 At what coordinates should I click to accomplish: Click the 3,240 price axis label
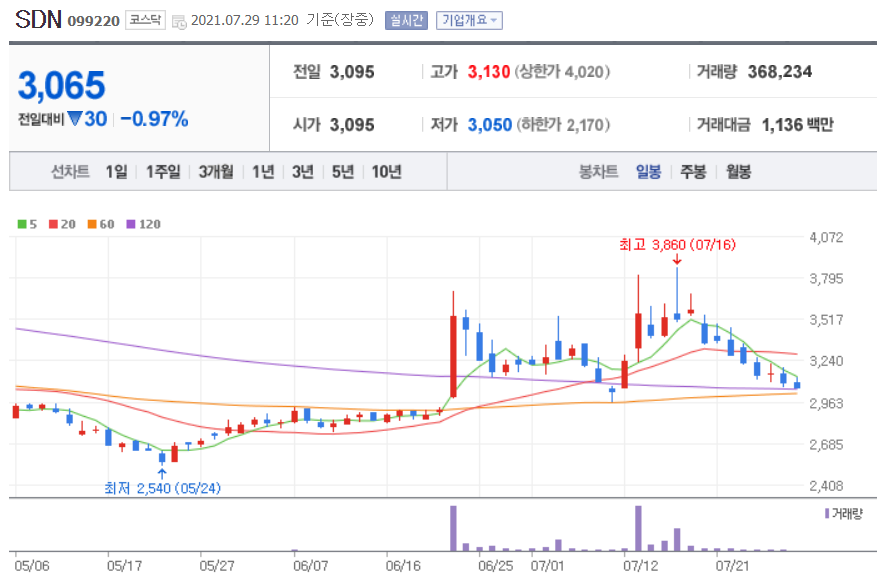pos(826,361)
